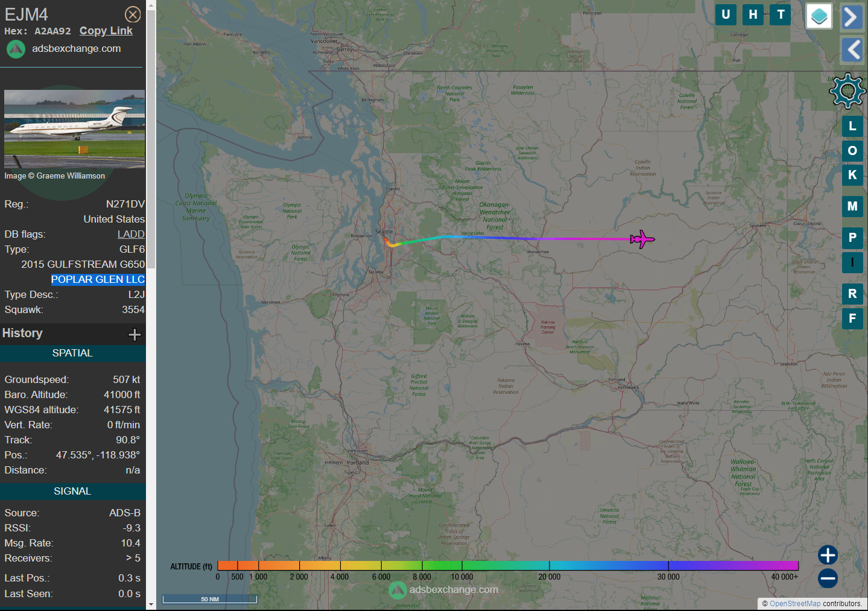Viewport: 868px width, 611px height.
Task: Click the Copy Link hyperlink
Action: (x=106, y=31)
